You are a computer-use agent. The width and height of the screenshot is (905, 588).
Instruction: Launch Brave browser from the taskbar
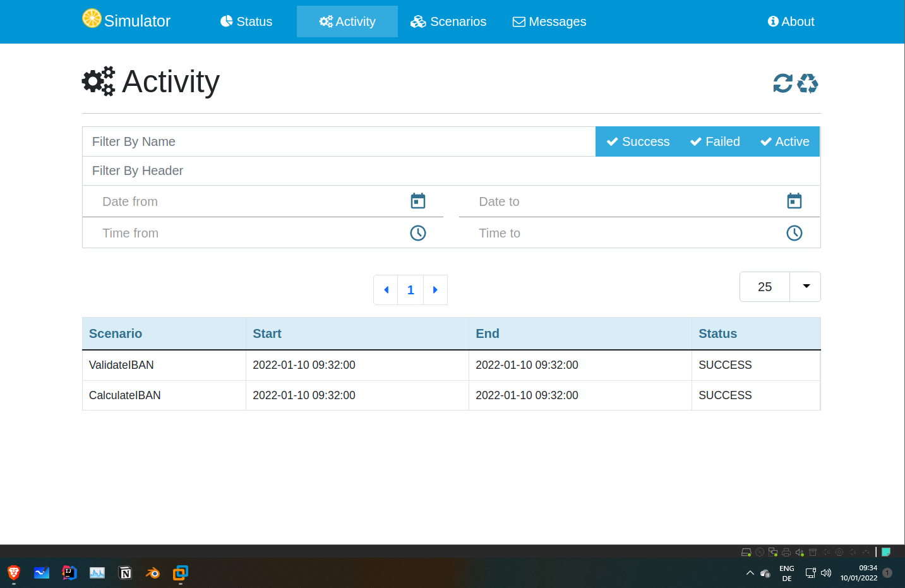tap(13, 573)
